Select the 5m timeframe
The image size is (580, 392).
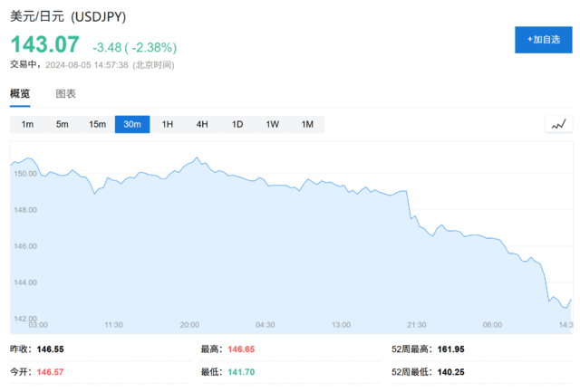pyautogui.click(x=62, y=124)
